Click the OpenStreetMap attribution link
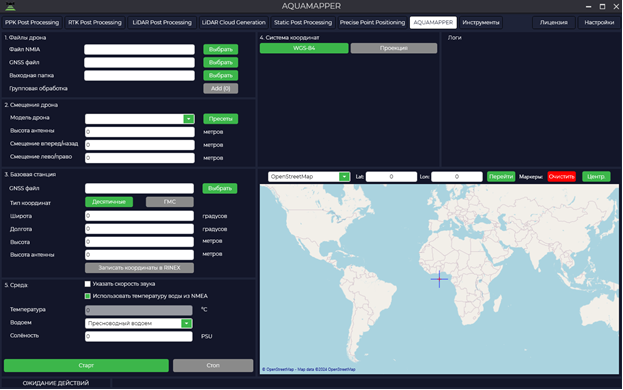 309,369
